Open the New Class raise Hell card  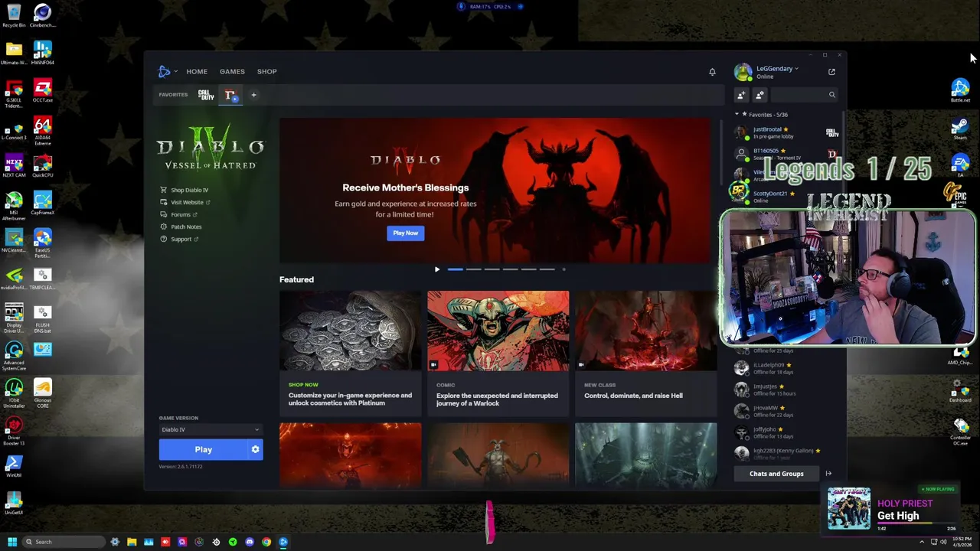click(645, 353)
